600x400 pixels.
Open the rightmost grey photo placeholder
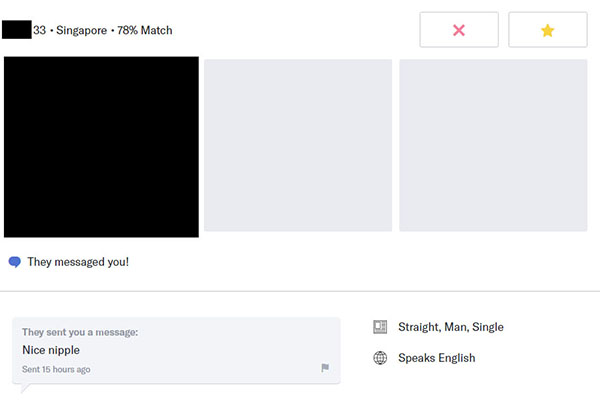tap(493, 145)
